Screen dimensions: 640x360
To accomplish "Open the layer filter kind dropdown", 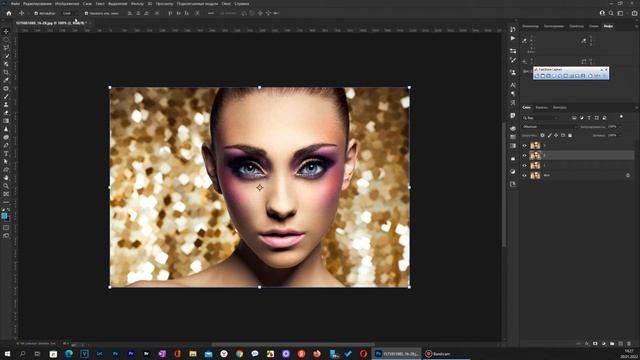I will tap(541, 118).
